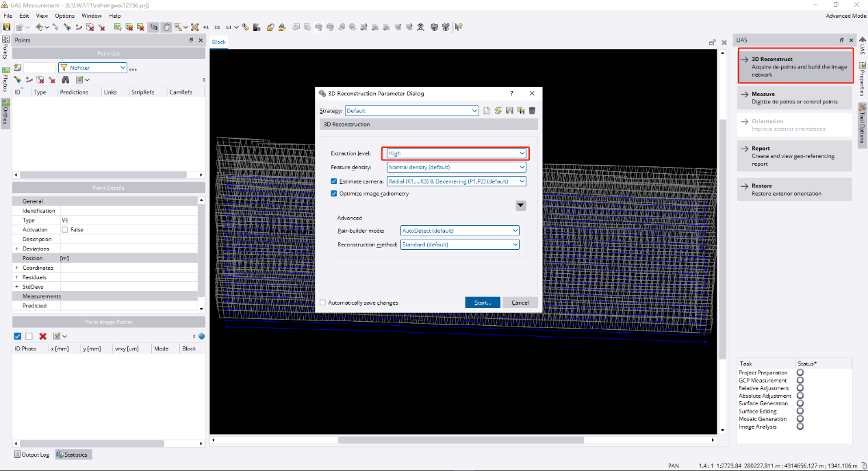Click the new strategy blank page icon
Image resolution: width=868 pixels, height=471 pixels.
487,111
